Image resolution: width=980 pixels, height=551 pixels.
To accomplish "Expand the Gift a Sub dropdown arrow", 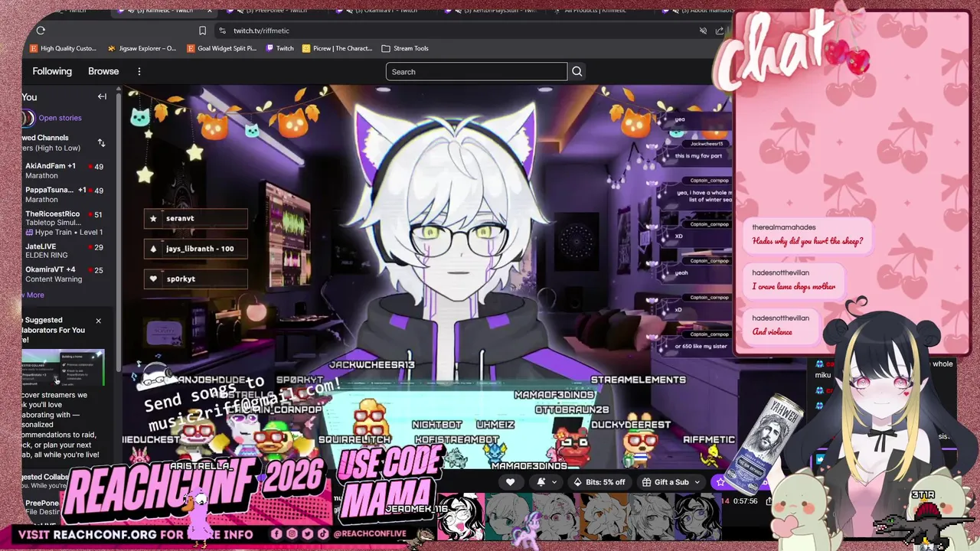I will click(697, 482).
